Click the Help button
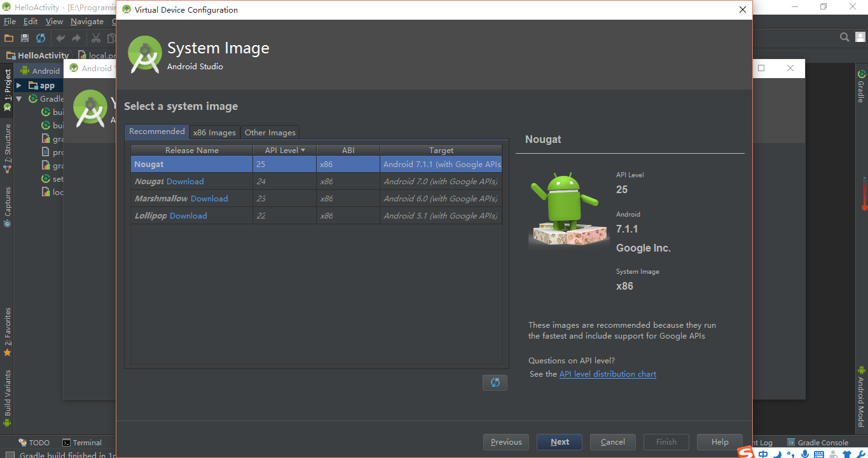The height and width of the screenshot is (458, 868). point(720,442)
